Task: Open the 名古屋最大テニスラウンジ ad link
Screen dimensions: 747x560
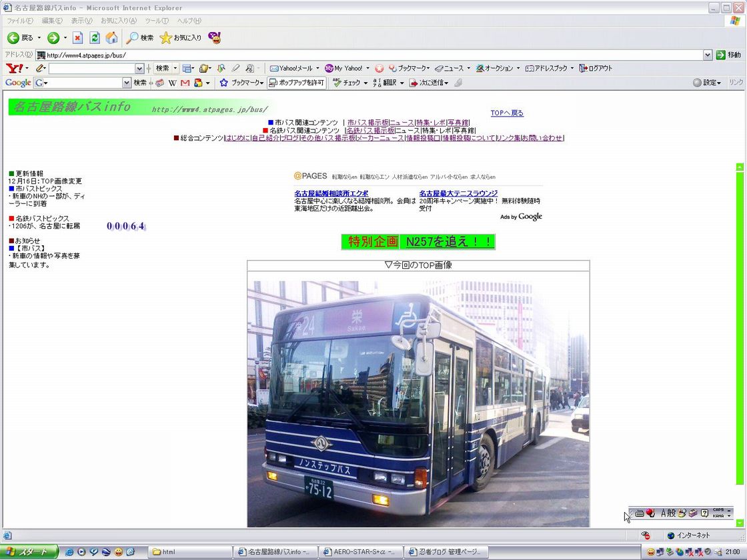Action: 458,193
